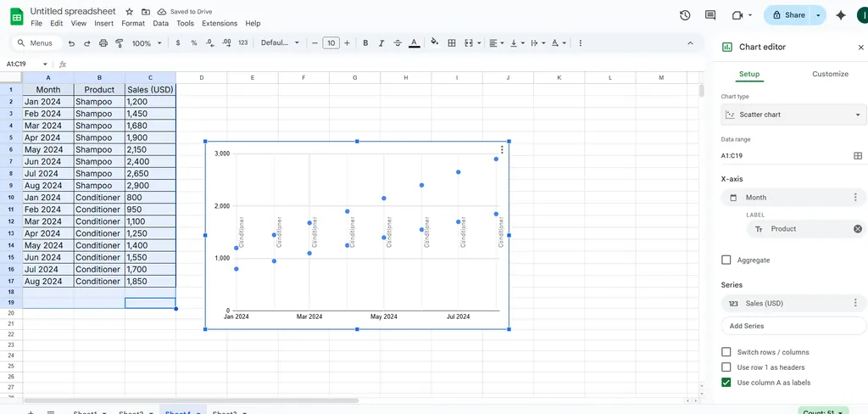Click select data range grid icon
868x414 pixels.
point(857,156)
